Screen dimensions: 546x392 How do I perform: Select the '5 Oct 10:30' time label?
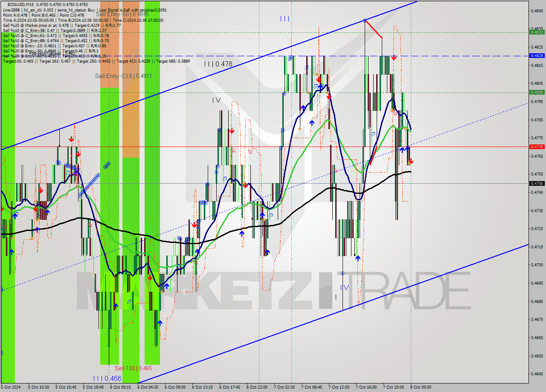click(39, 387)
